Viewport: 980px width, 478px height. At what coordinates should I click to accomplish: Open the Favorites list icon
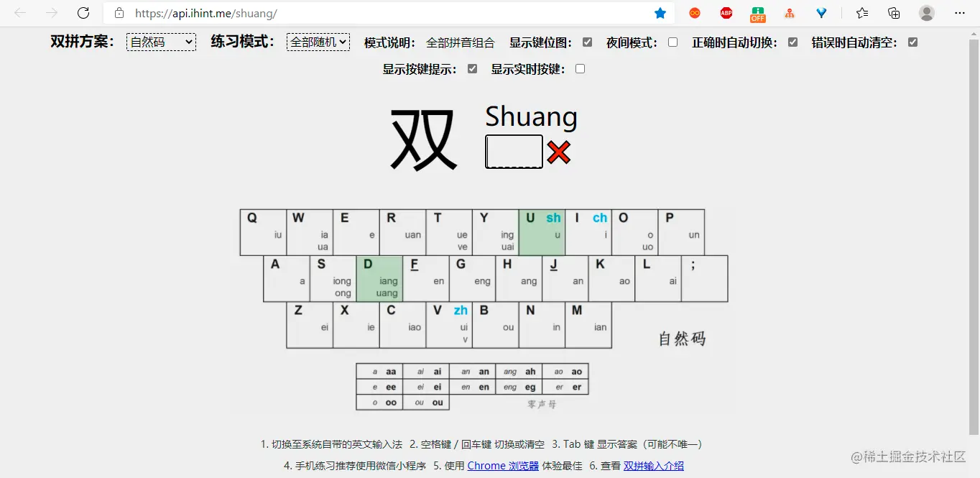[x=862, y=13]
